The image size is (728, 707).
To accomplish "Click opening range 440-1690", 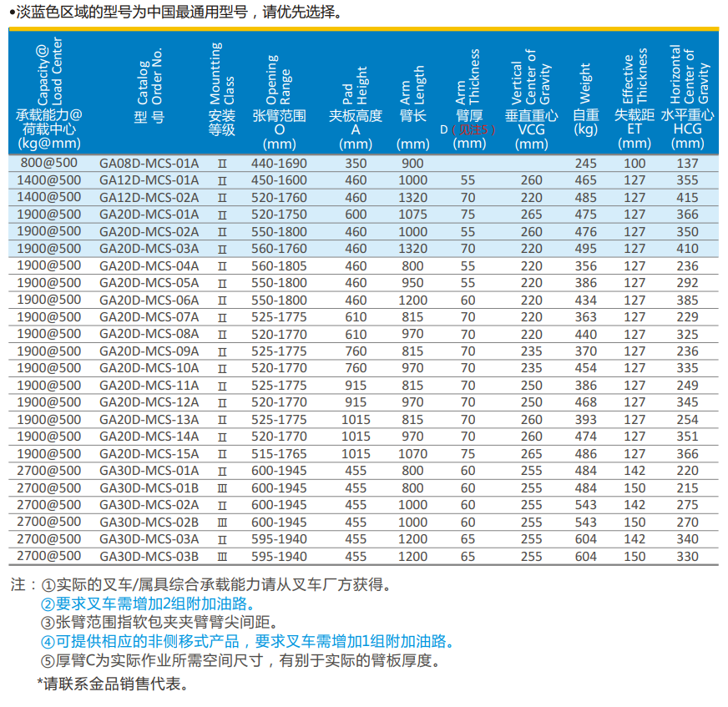I will pos(279,164).
